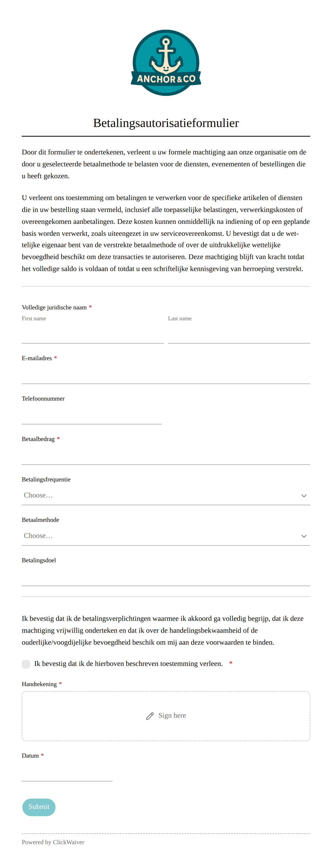Click the Last name input field
This screenshot has width=332, height=868.
click(x=239, y=334)
